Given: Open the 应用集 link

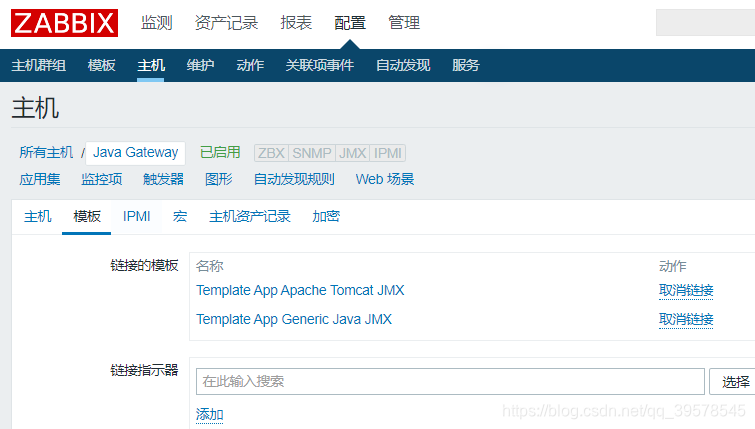Looking at the screenshot, I should coord(40,179).
